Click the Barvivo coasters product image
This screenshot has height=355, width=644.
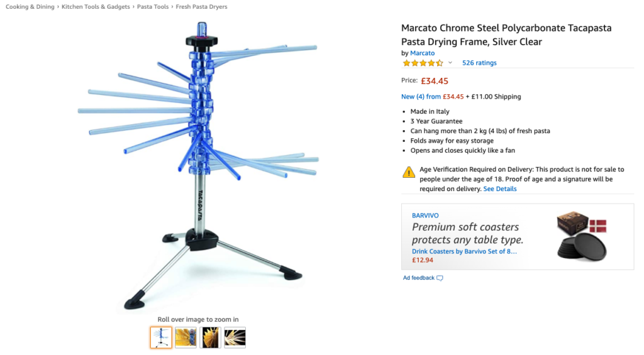[582, 236]
